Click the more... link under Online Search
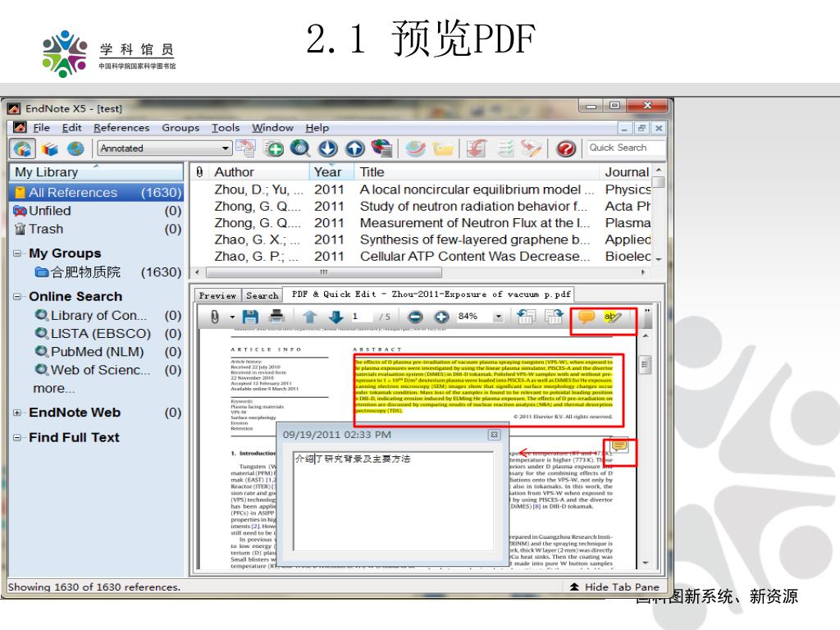The image size is (840, 630). [53, 388]
